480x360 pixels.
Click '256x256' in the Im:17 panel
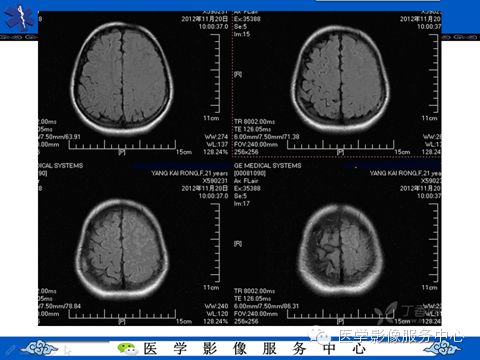[246, 321]
